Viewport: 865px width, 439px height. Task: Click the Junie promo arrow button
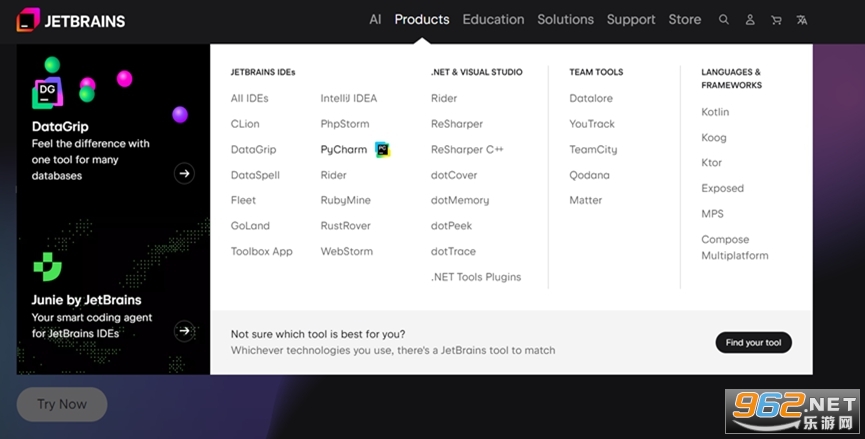[184, 331]
